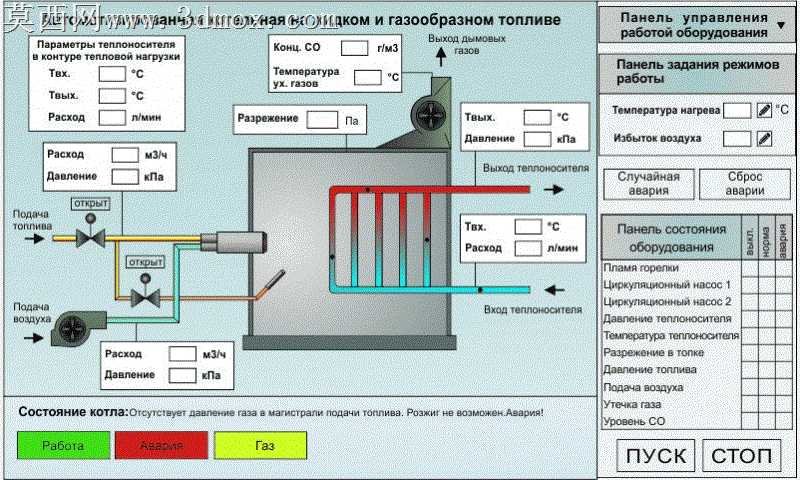
Task: Click the flue gas temperature value field
Action: (x=367, y=78)
